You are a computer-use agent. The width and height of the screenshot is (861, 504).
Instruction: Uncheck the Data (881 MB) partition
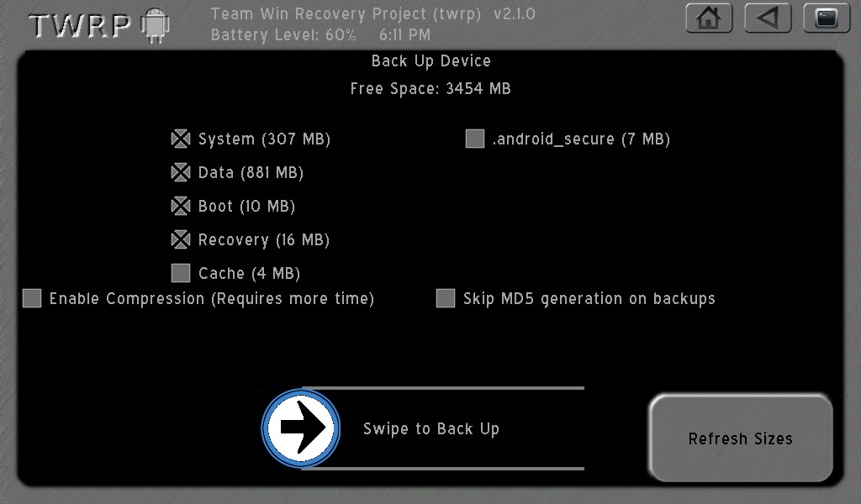pos(181,173)
